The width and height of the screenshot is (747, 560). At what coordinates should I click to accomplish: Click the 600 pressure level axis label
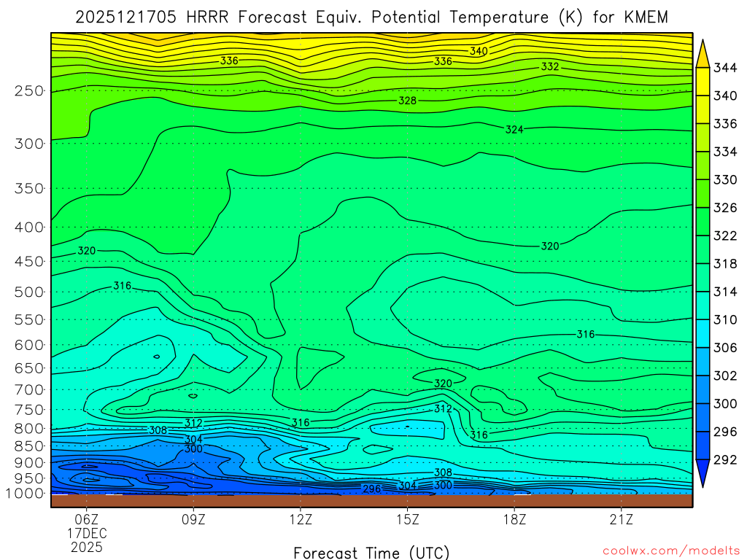[29, 345]
